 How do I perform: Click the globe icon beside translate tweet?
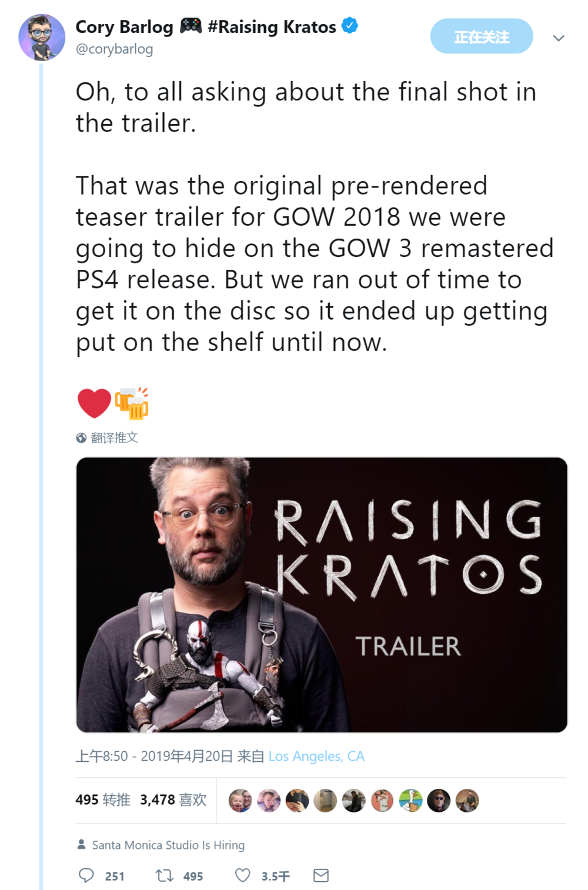click(81, 438)
